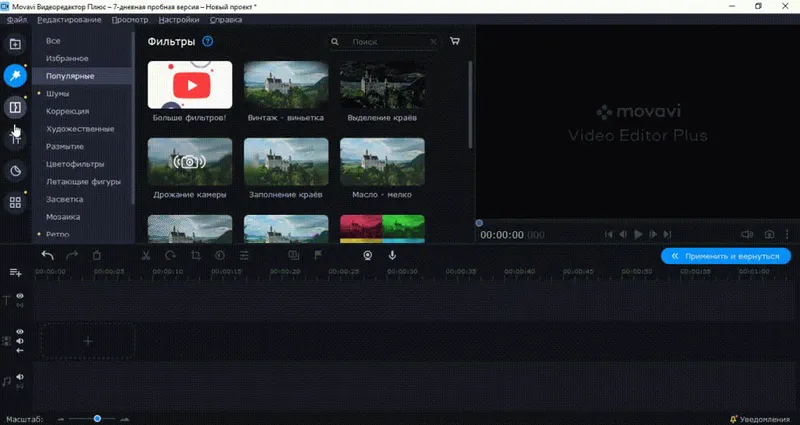
Task: Open the file import tab icon
Action: 15,44
